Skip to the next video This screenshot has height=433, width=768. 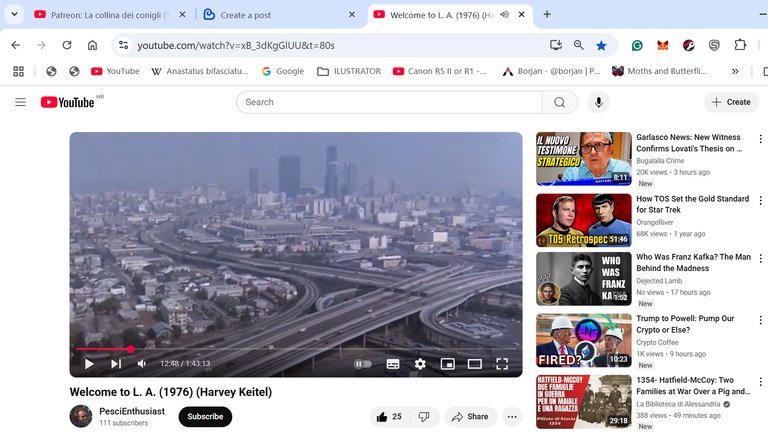click(x=116, y=363)
